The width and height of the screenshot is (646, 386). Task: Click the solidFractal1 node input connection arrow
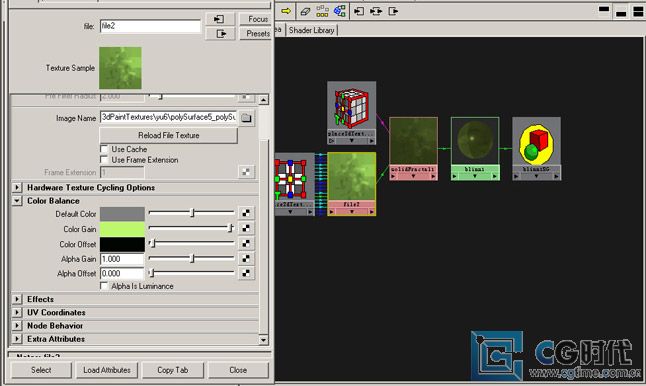393,176
